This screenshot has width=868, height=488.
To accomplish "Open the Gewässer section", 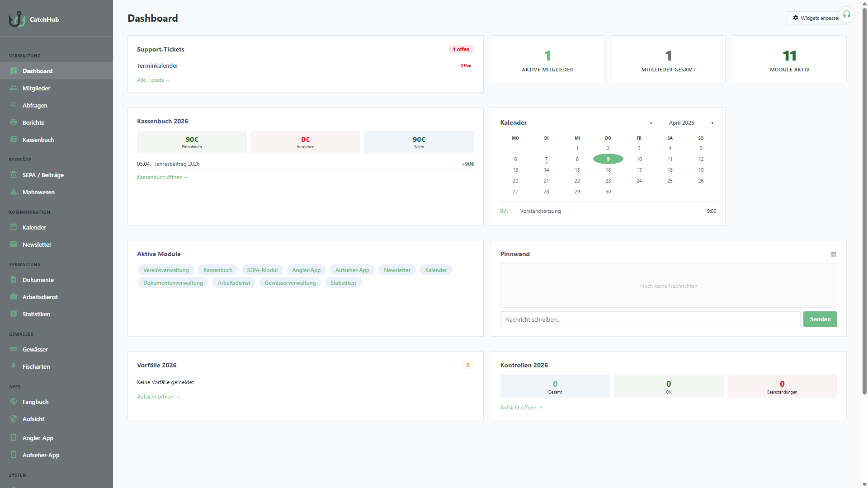I will [35, 349].
